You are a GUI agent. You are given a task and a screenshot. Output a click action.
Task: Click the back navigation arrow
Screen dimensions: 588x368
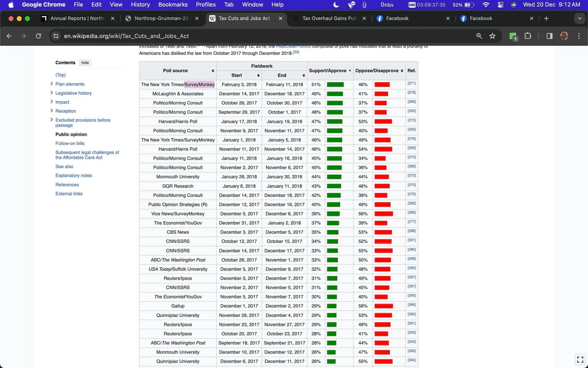(x=9, y=36)
